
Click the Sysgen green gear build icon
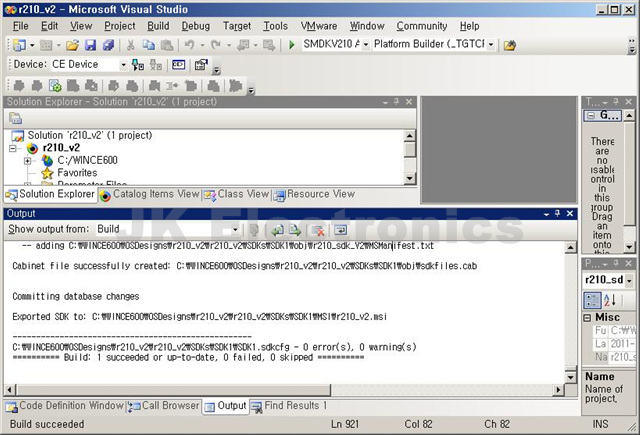[55, 86]
